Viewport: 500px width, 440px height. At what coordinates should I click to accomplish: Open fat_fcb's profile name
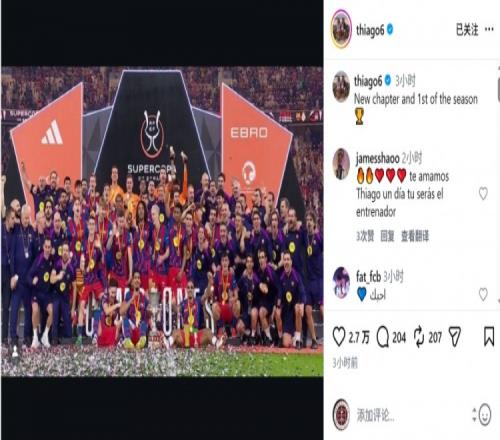pyautogui.click(x=368, y=276)
